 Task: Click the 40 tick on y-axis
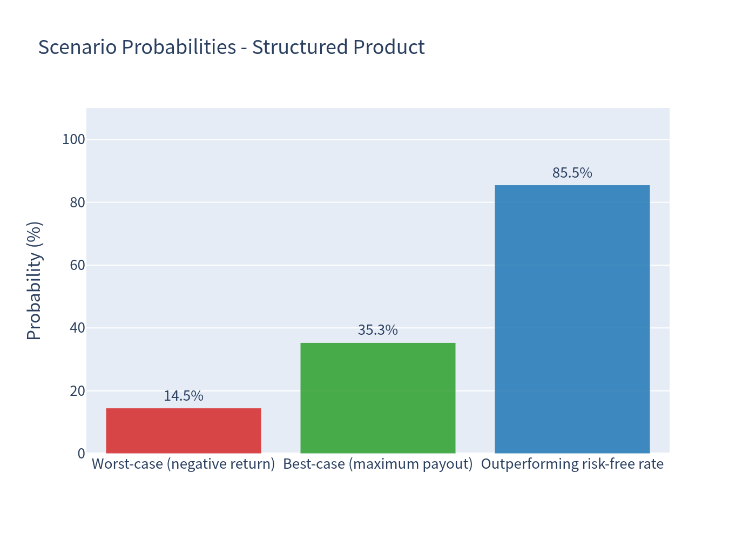pyautogui.click(x=77, y=328)
